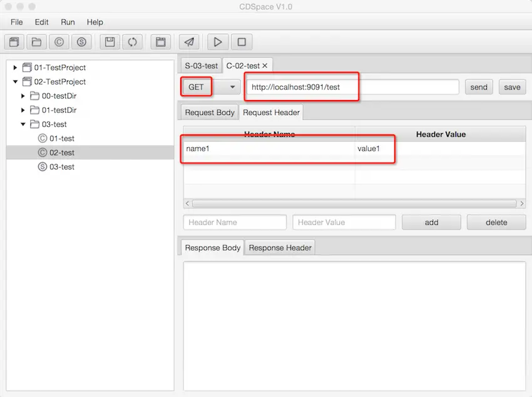The width and height of the screenshot is (532, 397).
Task: Select the Response Body tab
Action: point(212,248)
